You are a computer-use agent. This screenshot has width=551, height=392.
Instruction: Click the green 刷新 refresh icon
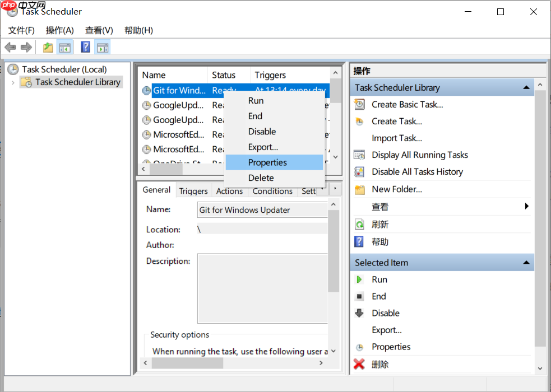[x=359, y=224]
